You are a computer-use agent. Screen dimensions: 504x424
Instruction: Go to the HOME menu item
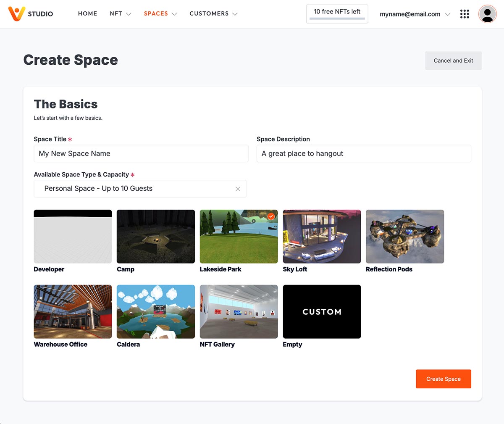pyautogui.click(x=87, y=13)
